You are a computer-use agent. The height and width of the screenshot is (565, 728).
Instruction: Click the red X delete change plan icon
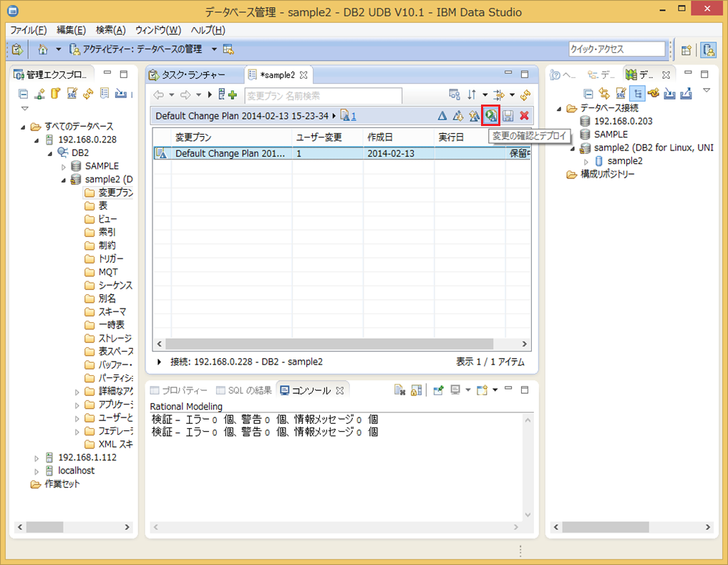(x=524, y=116)
